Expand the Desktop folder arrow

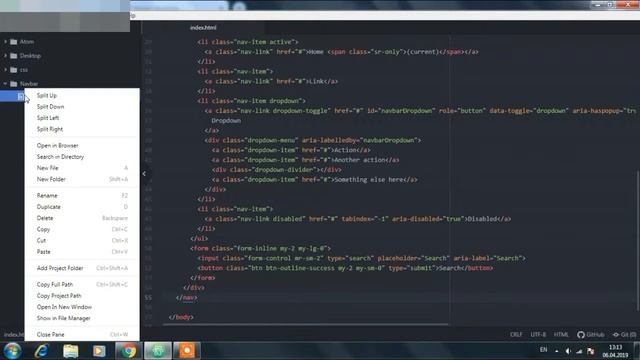click(5, 56)
